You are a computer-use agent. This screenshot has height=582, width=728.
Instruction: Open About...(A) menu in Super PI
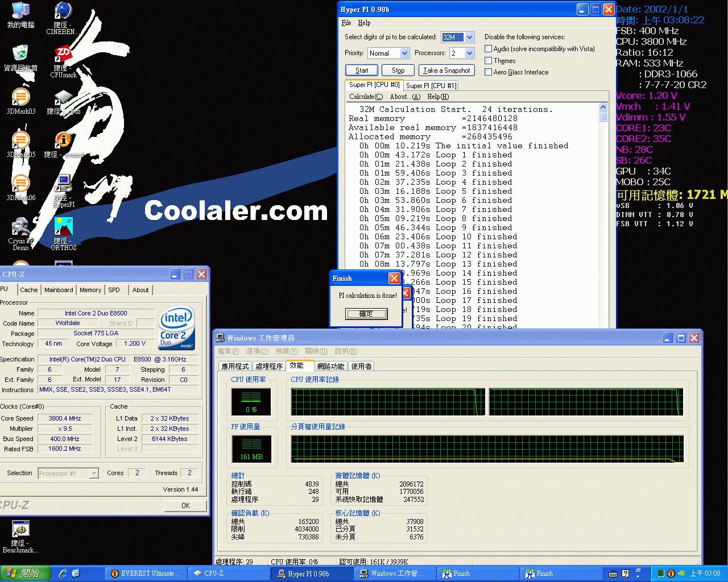(x=405, y=97)
